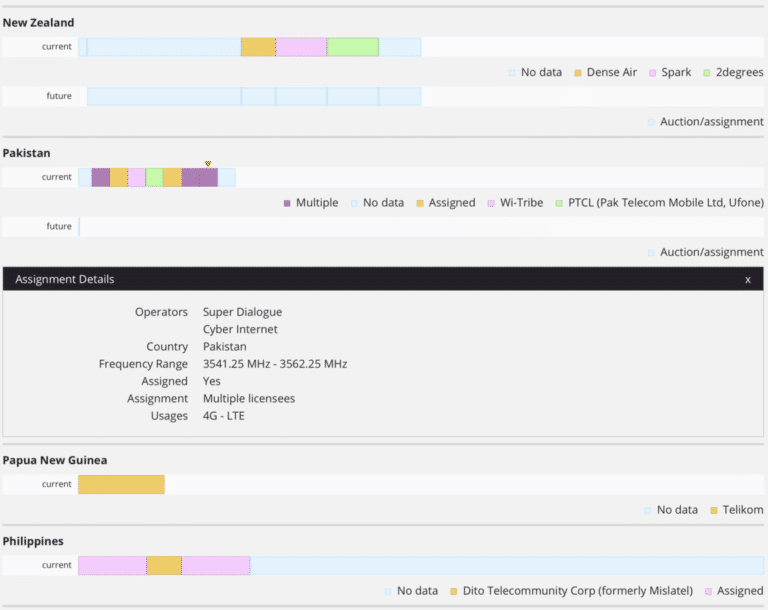
Task: Click the Country value Pakistan in details
Action: [x=224, y=347]
